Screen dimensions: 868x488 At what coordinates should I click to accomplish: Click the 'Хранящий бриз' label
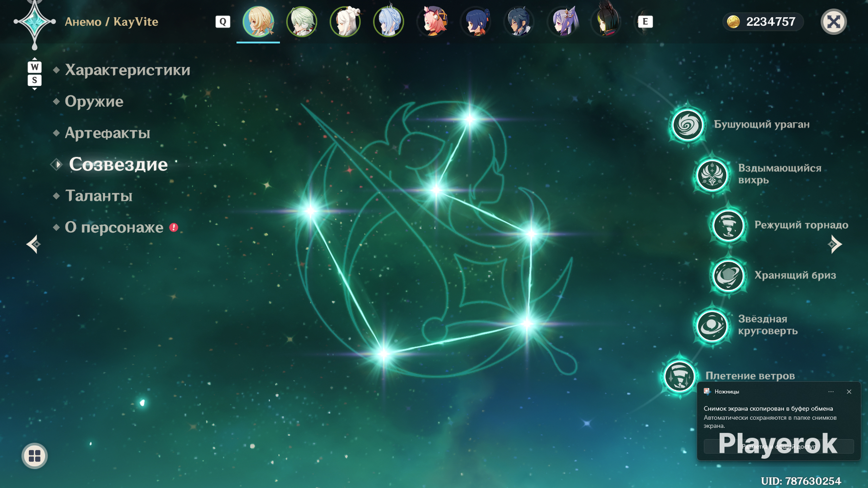tap(795, 275)
